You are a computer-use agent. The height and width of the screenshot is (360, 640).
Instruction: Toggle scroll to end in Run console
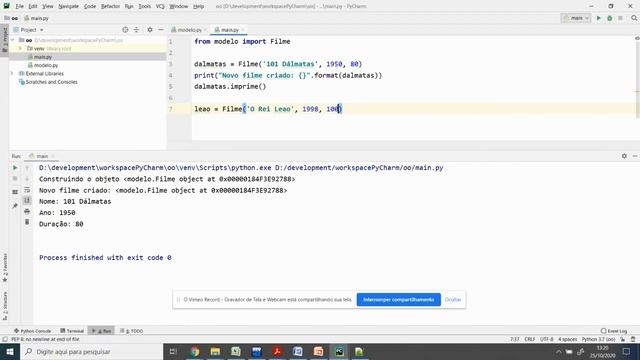click(27, 200)
